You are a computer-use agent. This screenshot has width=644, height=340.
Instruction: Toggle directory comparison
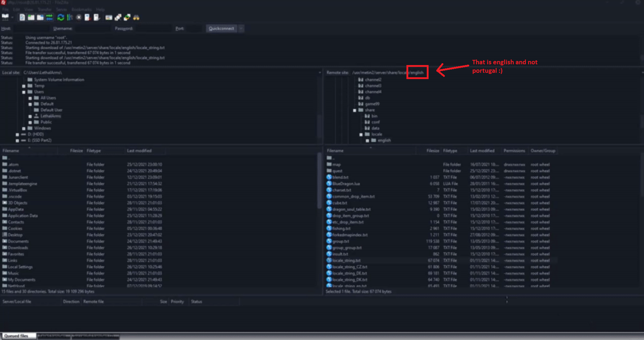coord(118,17)
